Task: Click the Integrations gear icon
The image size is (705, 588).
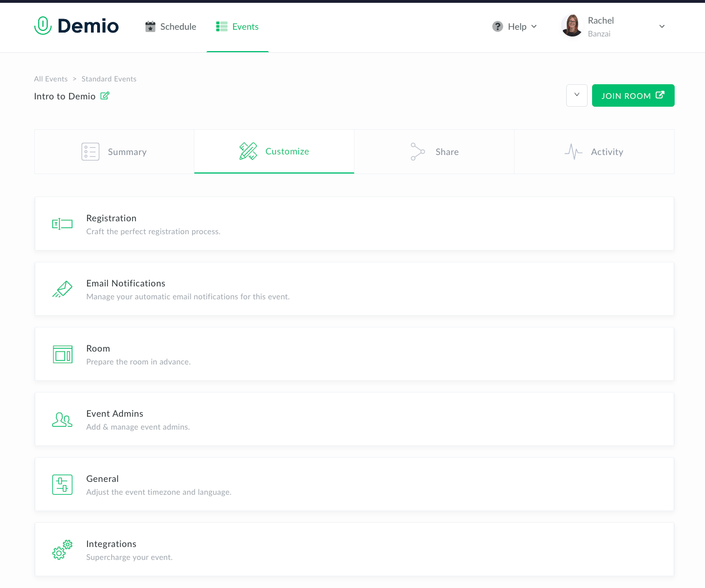Action: click(x=62, y=550)
